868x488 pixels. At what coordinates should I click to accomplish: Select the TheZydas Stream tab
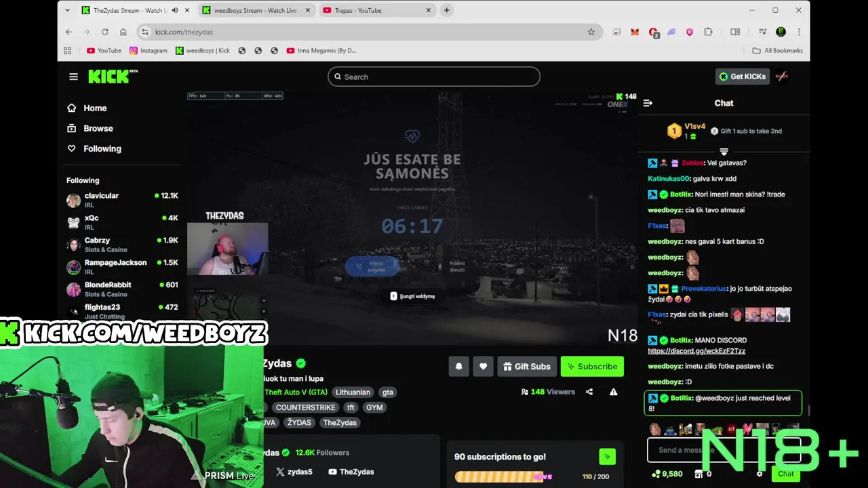[x=129, y=10]
